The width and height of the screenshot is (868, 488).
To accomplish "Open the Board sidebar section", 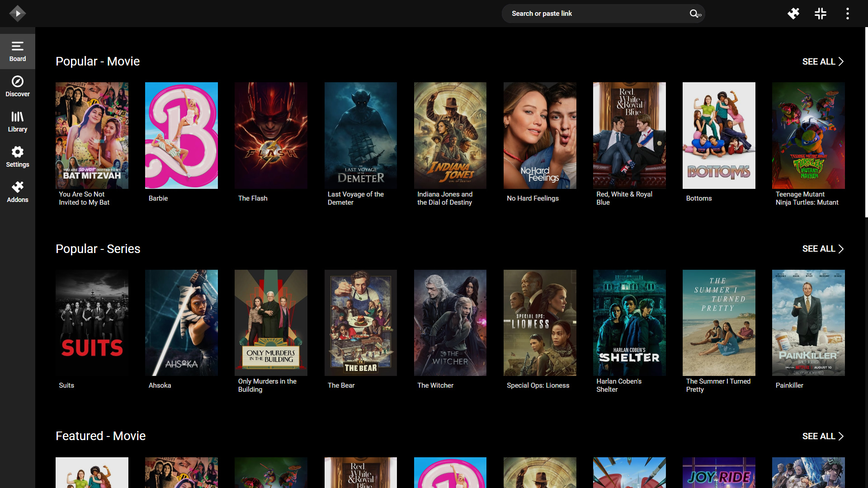I will (x=18, y=52).
